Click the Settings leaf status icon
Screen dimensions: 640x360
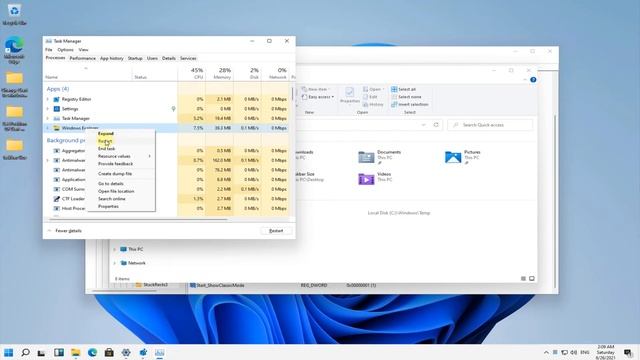tap(173, 109)
